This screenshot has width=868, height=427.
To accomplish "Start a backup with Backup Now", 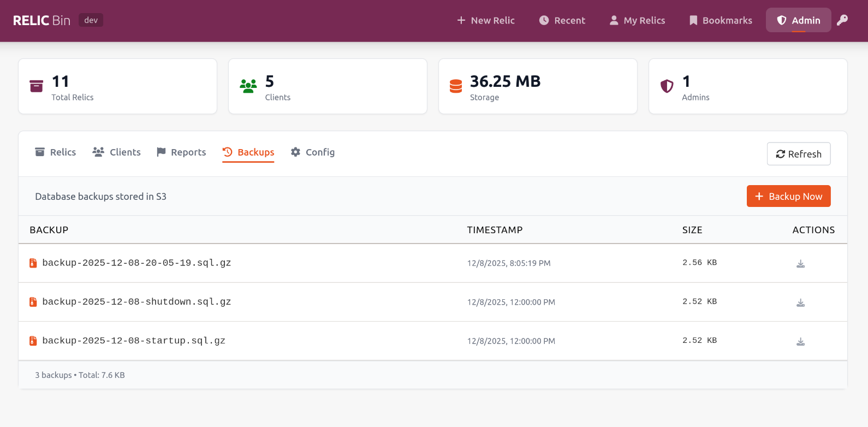I will pyautogui.click(x=789, y=197).
